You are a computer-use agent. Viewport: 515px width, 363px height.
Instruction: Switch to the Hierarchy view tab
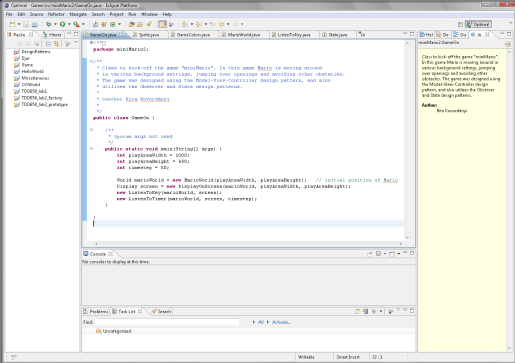click(x=52, y=35)
